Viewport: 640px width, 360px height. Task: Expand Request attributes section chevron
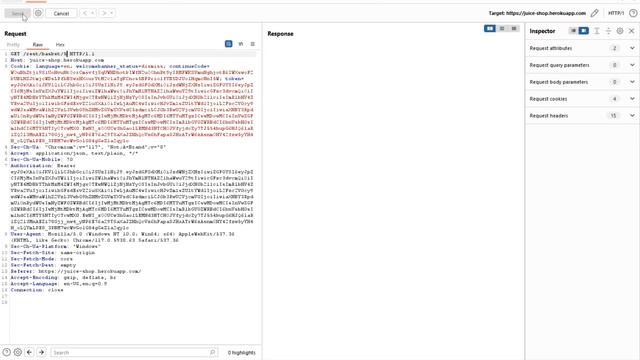point(632,48)
